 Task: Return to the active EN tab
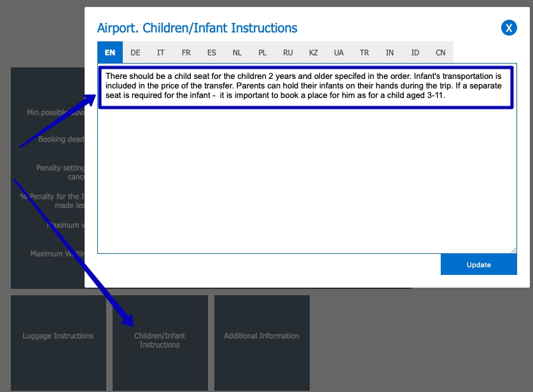click(x=109, y=52)
